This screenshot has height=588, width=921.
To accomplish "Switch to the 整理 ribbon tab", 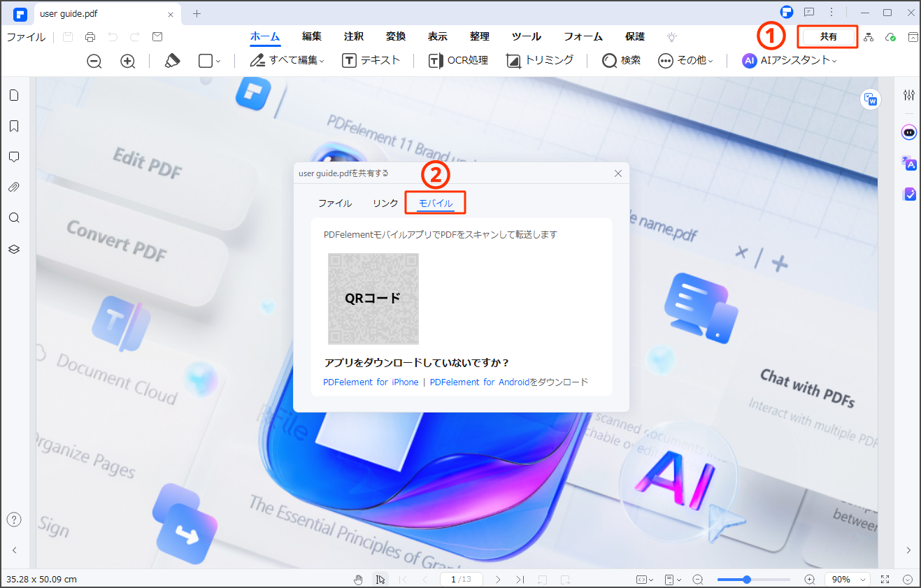I will click(480, 37).
